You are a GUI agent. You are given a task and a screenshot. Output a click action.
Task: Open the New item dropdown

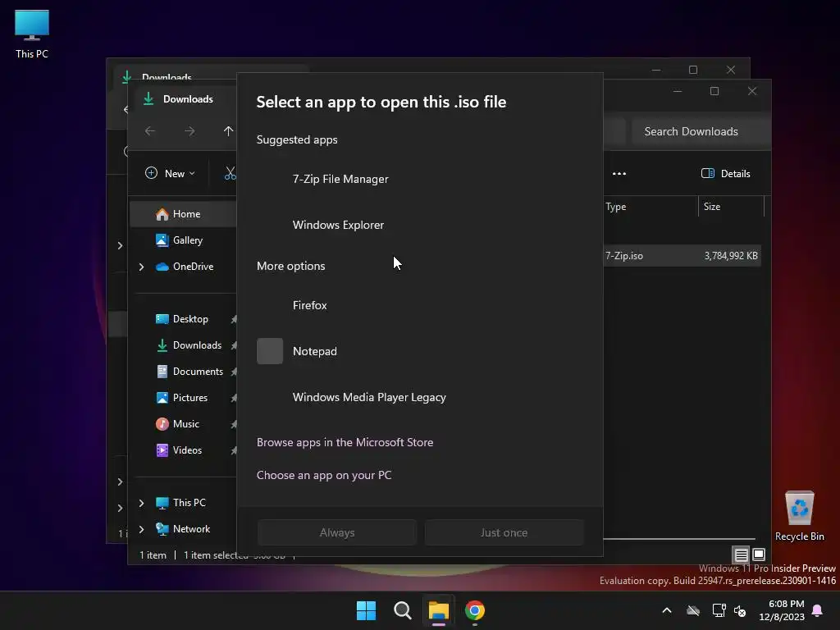tap(170, 174)
